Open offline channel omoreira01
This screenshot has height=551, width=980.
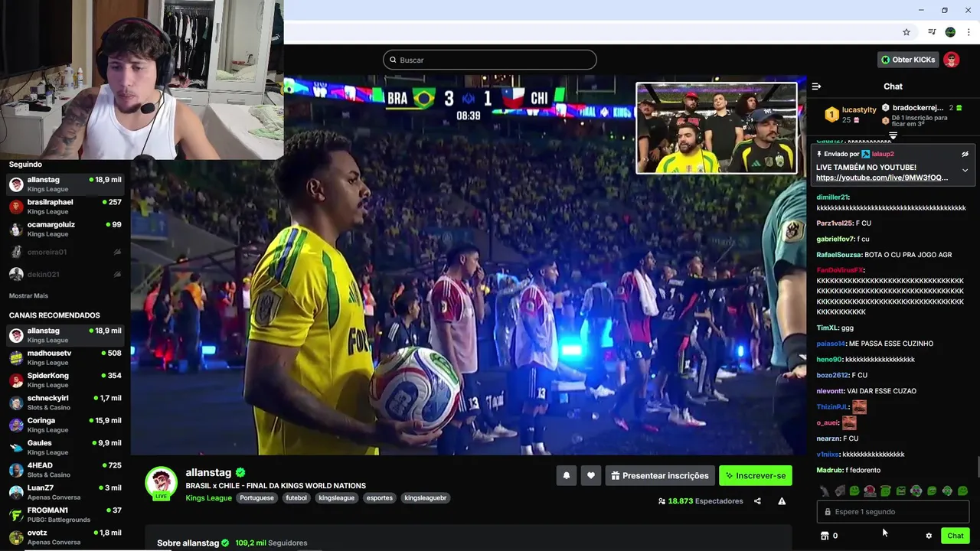65,252
